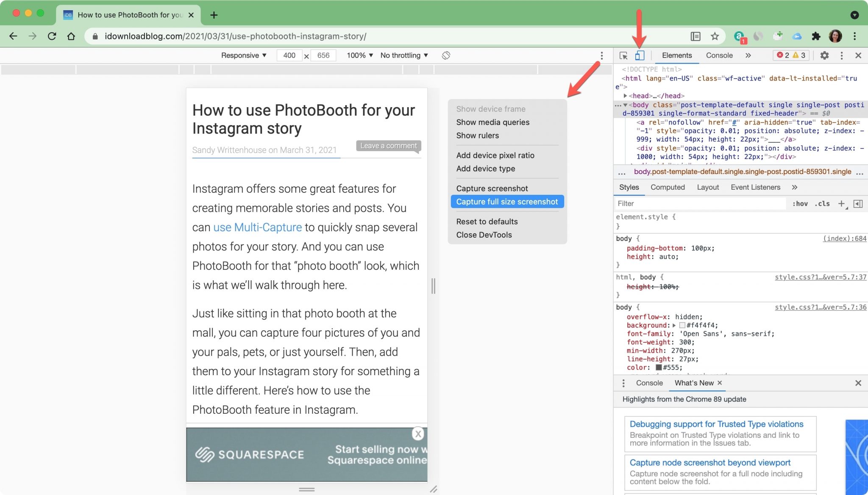Open the Chrome extensions puzzle icon
The image size is (868, 495).
coord(816,36)
